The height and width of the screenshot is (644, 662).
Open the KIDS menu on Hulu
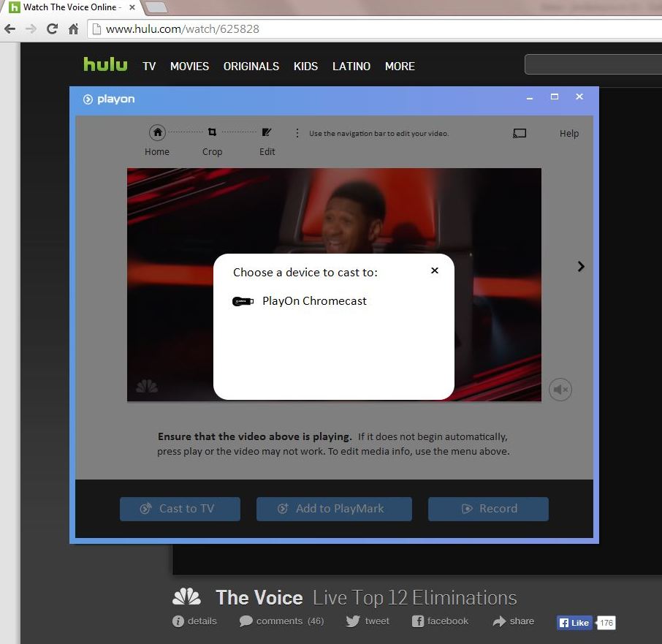(305, 67)
